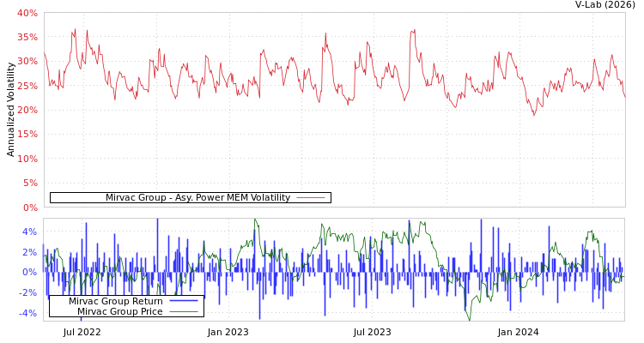Click the 25% volatility axis label
The width and height of the screenshot is (644, 343).
click(27, 86)
